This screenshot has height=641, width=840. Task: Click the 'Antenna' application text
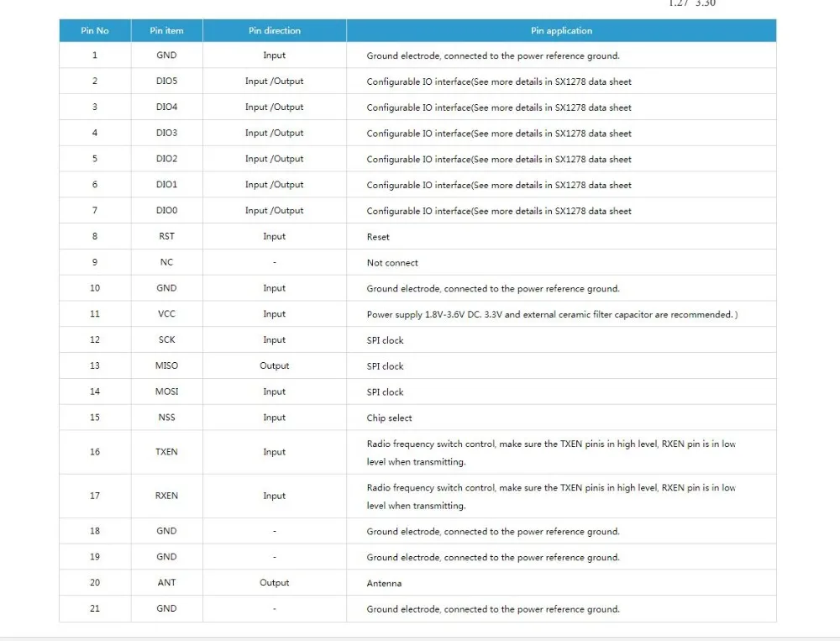384,583
